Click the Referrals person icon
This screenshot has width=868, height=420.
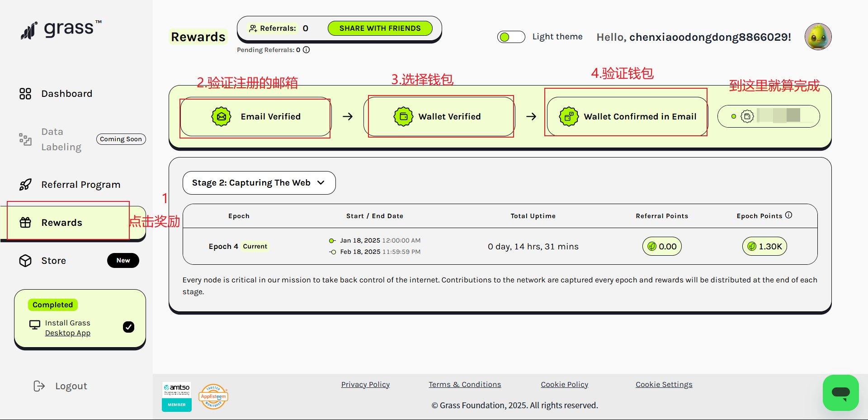click(253, 28)
